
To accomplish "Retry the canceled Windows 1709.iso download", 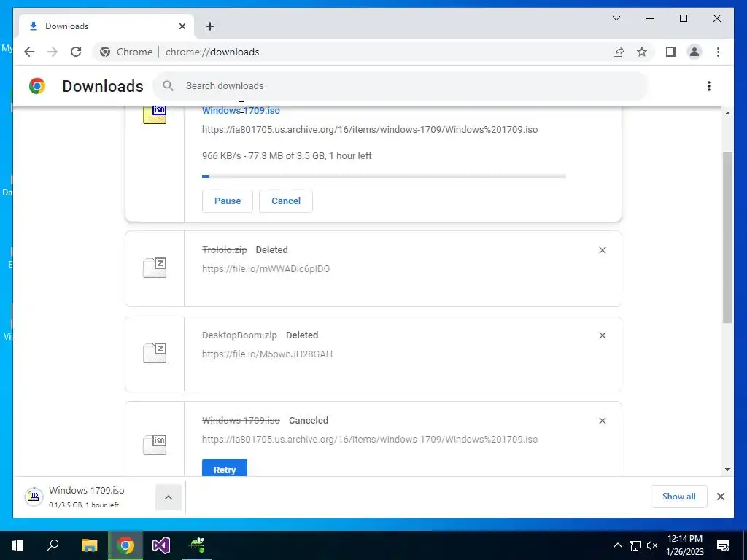I will click(x=225, y=467).
